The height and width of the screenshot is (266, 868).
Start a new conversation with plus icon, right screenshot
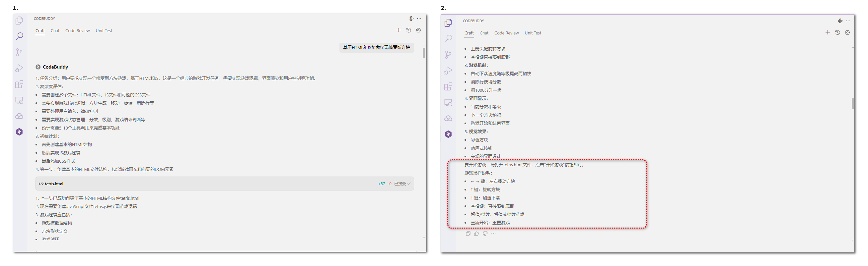(828, 32)
